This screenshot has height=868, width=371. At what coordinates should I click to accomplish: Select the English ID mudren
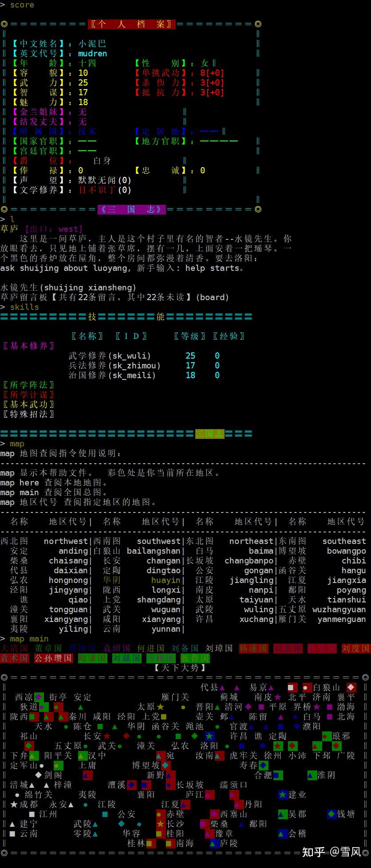92,53
